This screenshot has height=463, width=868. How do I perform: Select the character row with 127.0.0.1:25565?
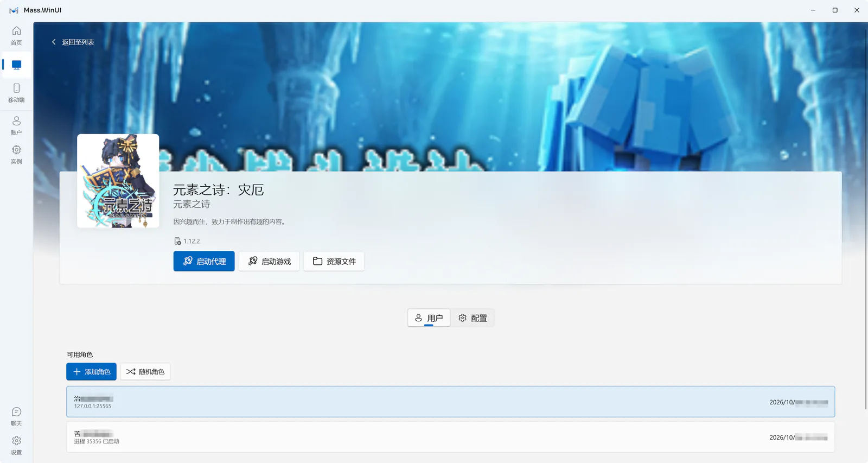pos(450,402)
